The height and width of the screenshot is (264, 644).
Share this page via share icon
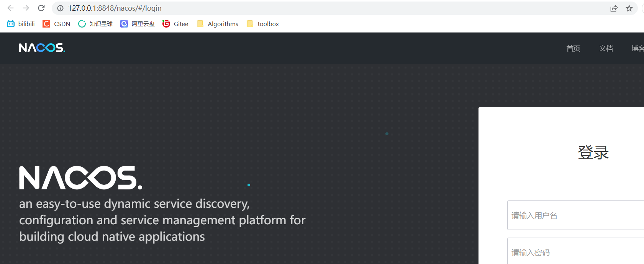[614, 8]
